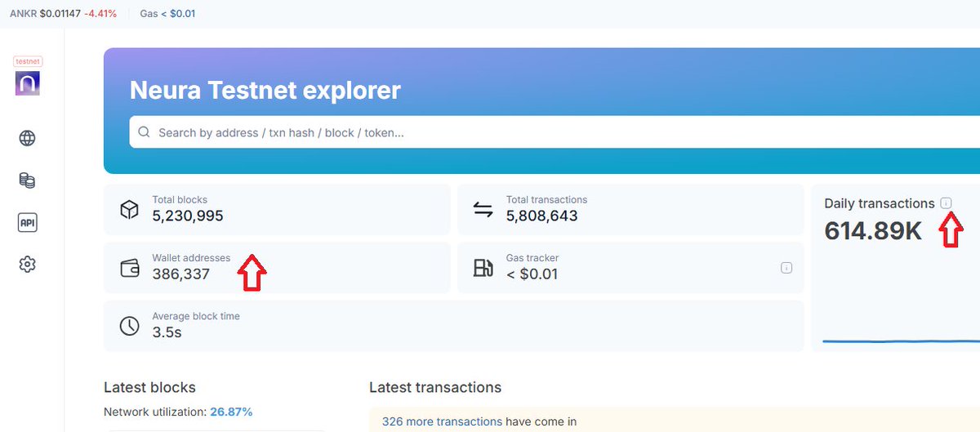The image size is (980, 432).
Task: Click the Neura Testnet explorer heading
Action: (265, 90)
